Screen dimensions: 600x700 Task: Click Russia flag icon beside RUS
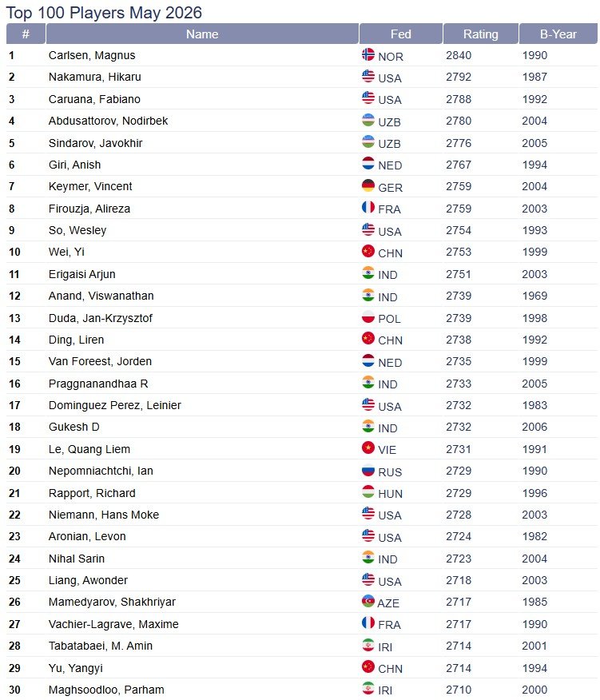click(368, 470)
